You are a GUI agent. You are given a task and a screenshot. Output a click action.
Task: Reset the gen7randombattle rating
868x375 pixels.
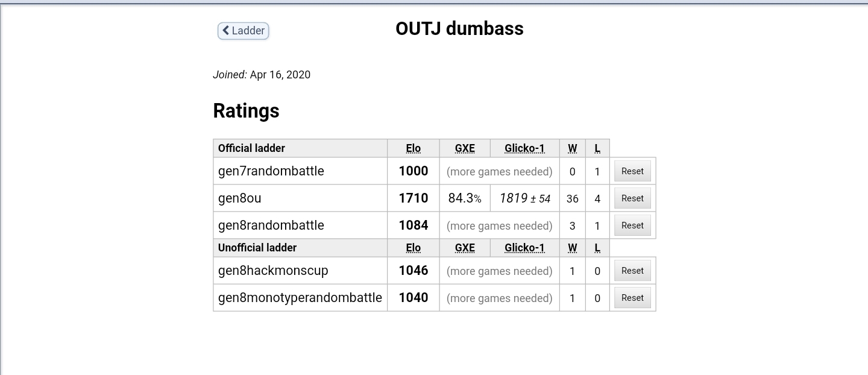coord(632,171)
